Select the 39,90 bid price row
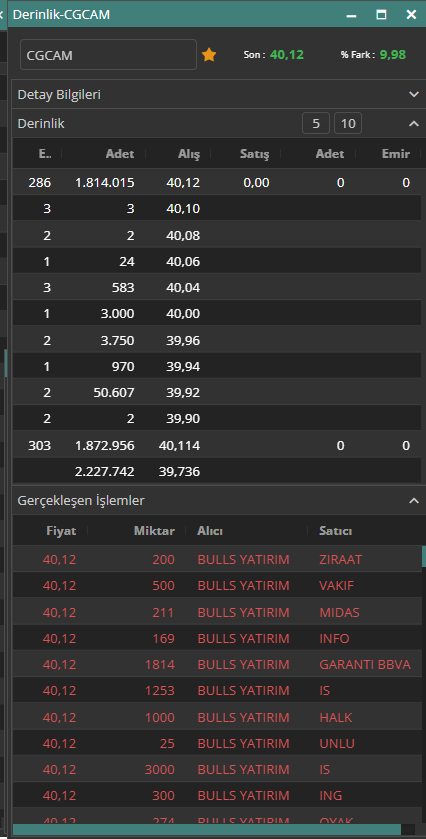This screenshot has width=426, height=839. tap(217, 418)
